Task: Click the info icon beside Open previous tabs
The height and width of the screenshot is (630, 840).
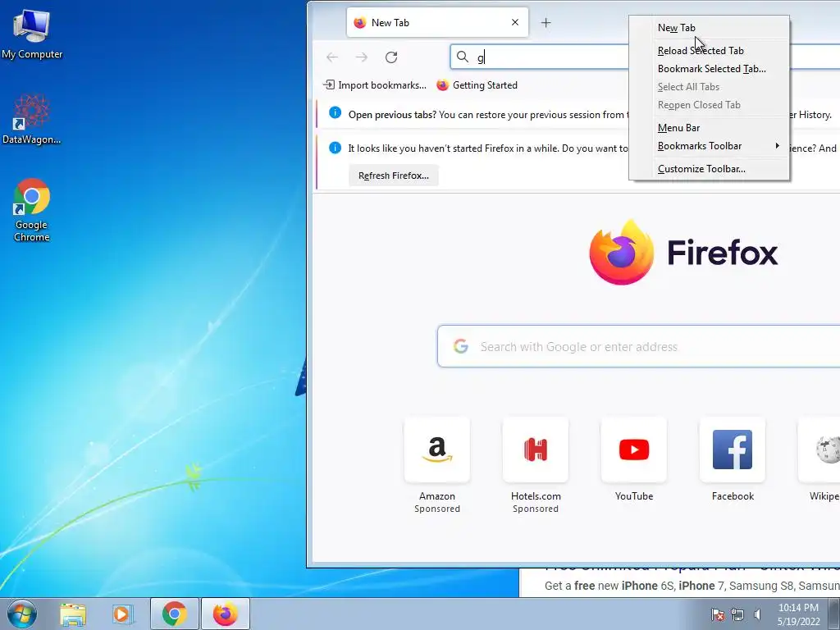Action: pos(335,112)
